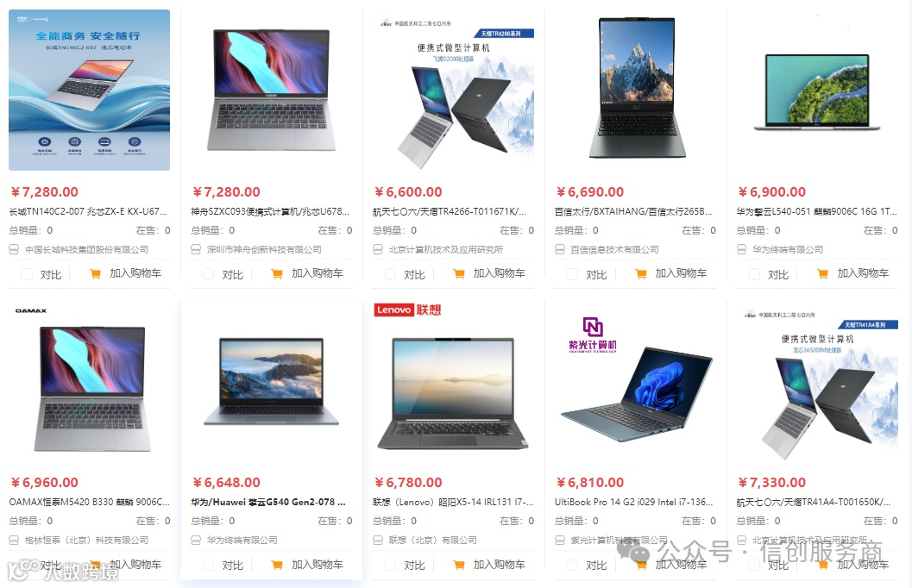Open seller link 华为终端有限公司 under ¥6,648.00

[242, 541]
